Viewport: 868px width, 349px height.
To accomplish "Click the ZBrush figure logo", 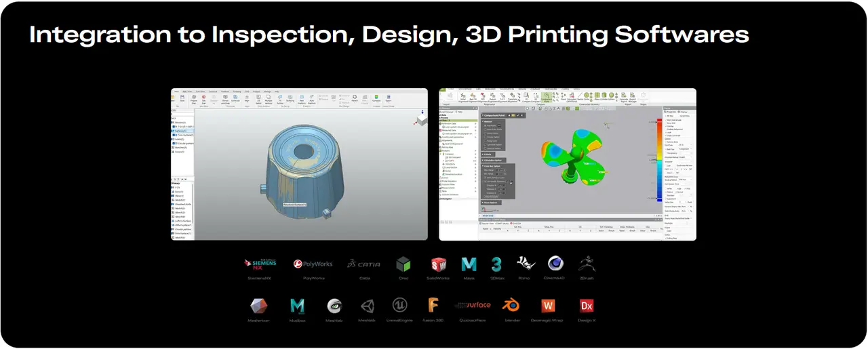I will click(586, 264).
